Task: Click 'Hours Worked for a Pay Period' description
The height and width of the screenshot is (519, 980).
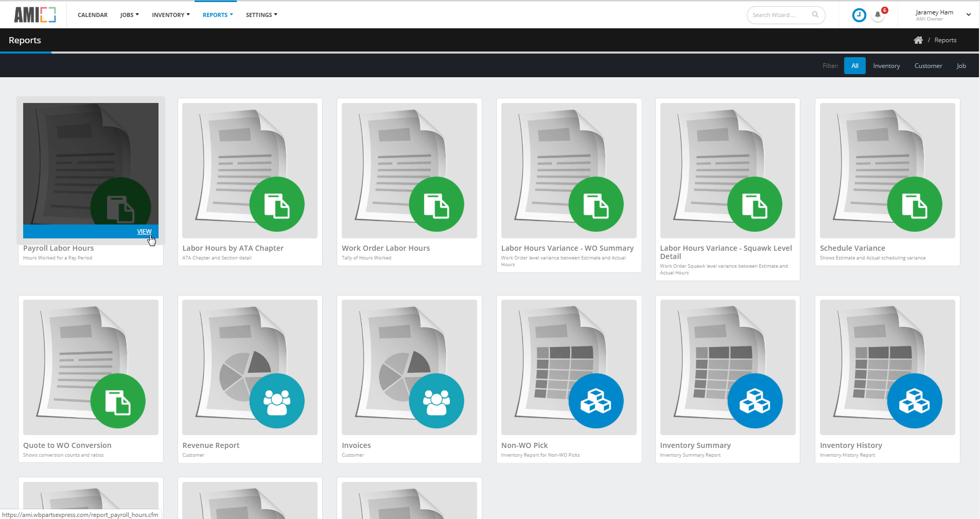Action: tap(58, 258)
